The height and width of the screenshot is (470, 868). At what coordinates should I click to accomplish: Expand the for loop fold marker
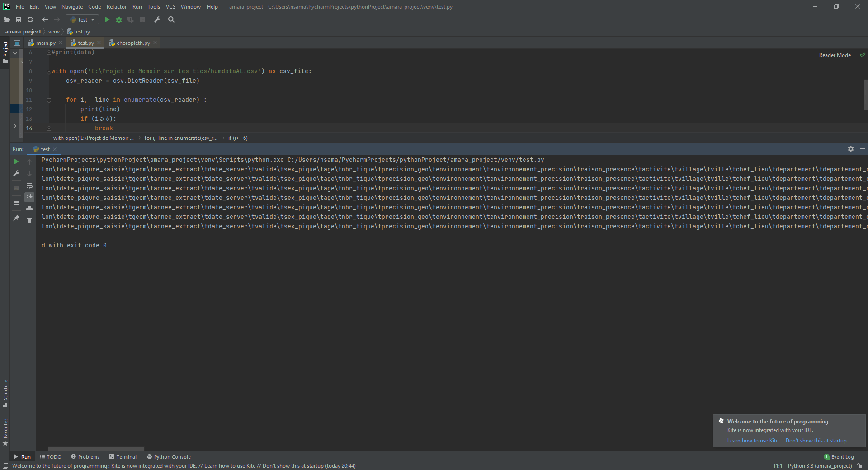pyautogui.click(x=49, y=100)
